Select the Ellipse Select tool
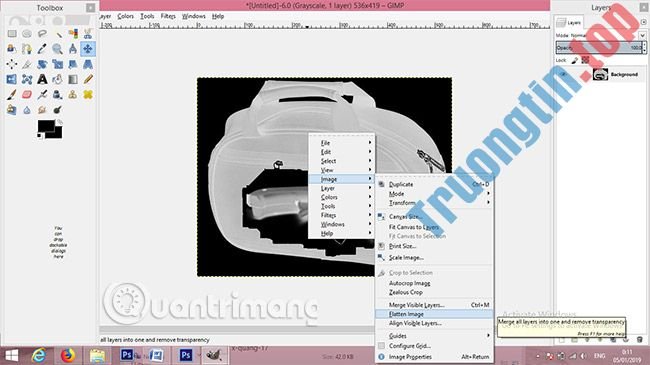 27,34
